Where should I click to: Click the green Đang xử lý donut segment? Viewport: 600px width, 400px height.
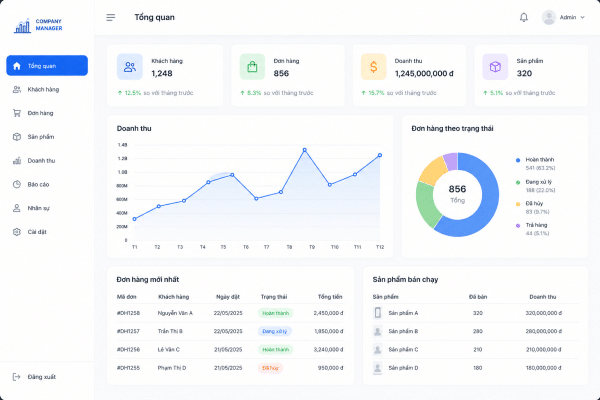point(427,205)
